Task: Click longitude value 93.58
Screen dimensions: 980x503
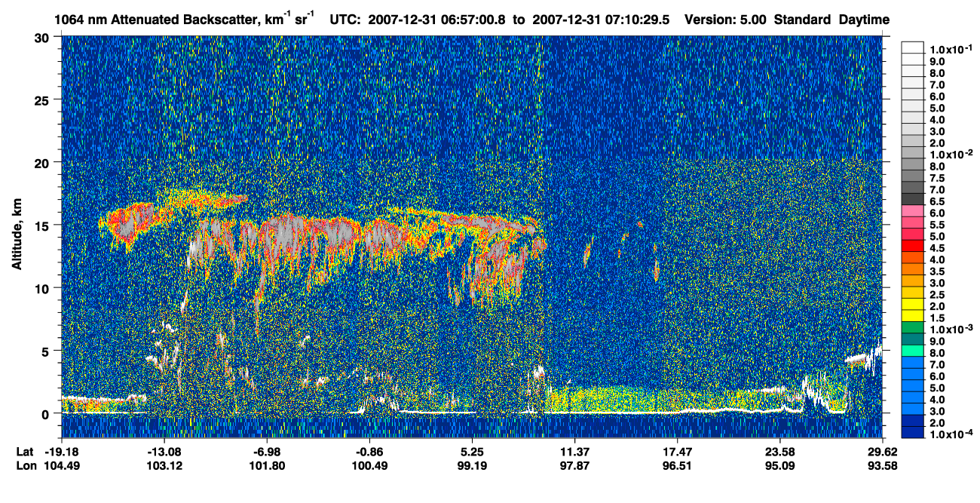Action: point(882,465)
